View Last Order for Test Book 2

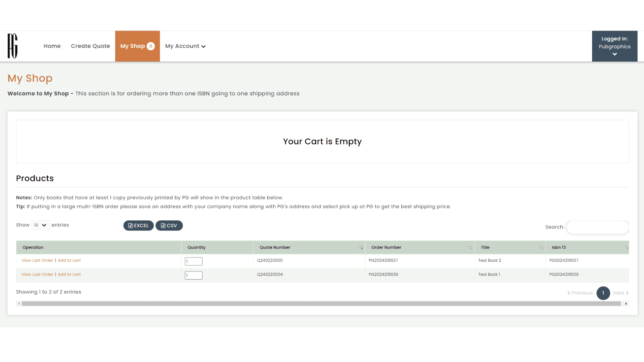click(x=37, y=261)
